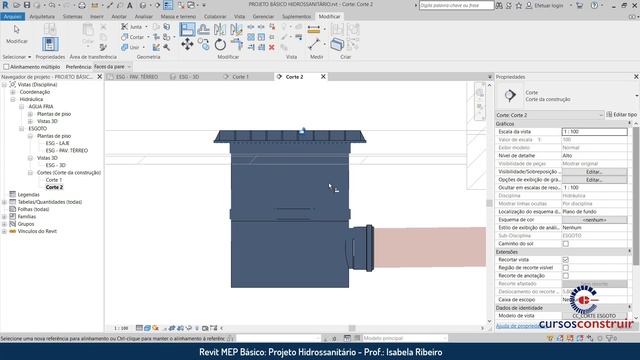Switch to the Corte 1 view tab

pos(240,77)
